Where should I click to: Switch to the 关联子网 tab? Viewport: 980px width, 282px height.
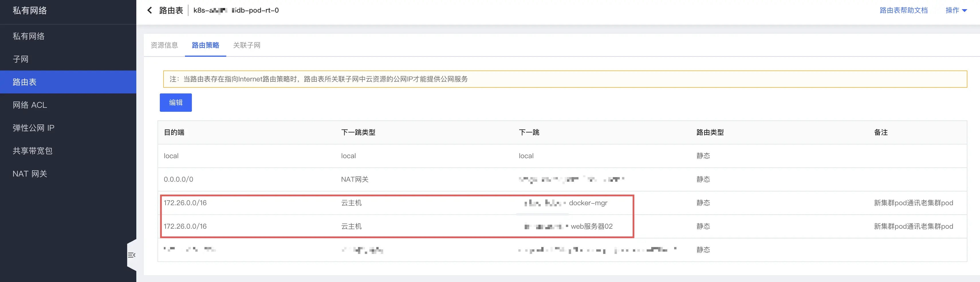pos(247,45)
